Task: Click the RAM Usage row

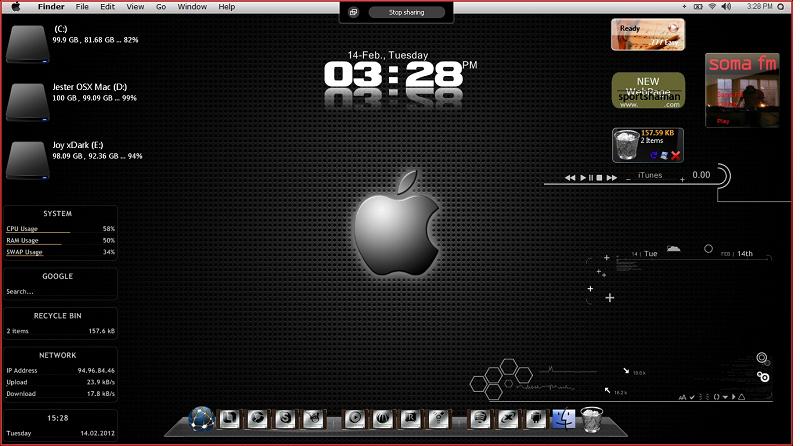Action: pyautogui.click(x=60, y=240)
